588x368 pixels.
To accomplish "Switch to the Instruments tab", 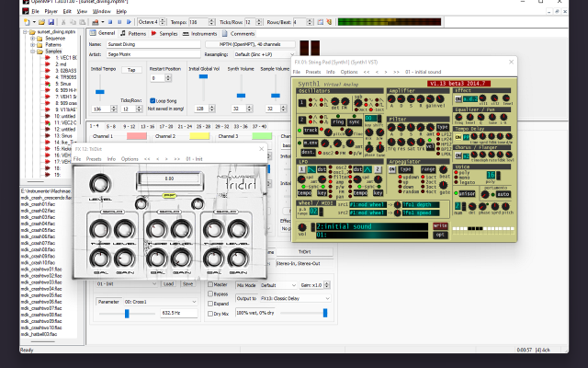I will 199,33.
